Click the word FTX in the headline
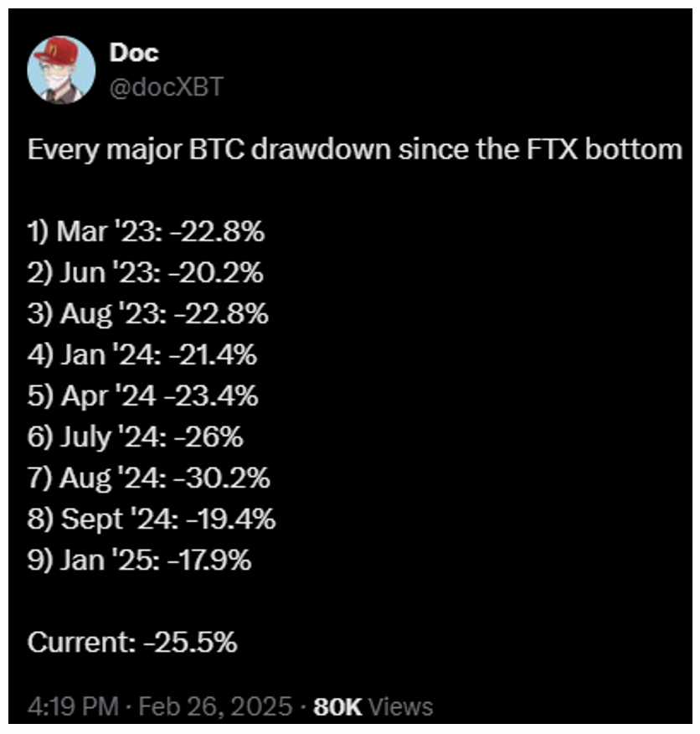Screen dimensions: 700x734 [552, 149]
